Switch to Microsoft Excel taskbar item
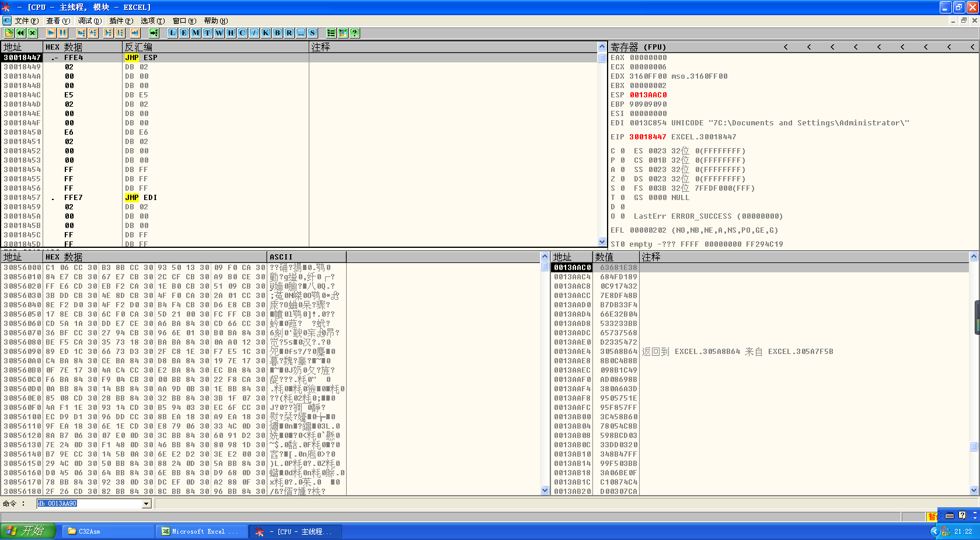Viewport: 980px width, 540px height. [202, 531]
